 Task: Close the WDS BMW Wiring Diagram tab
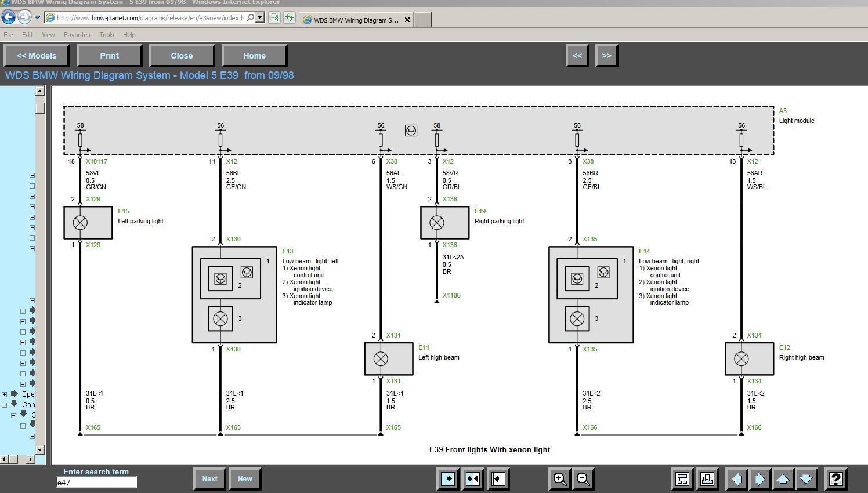coord(407,20)
